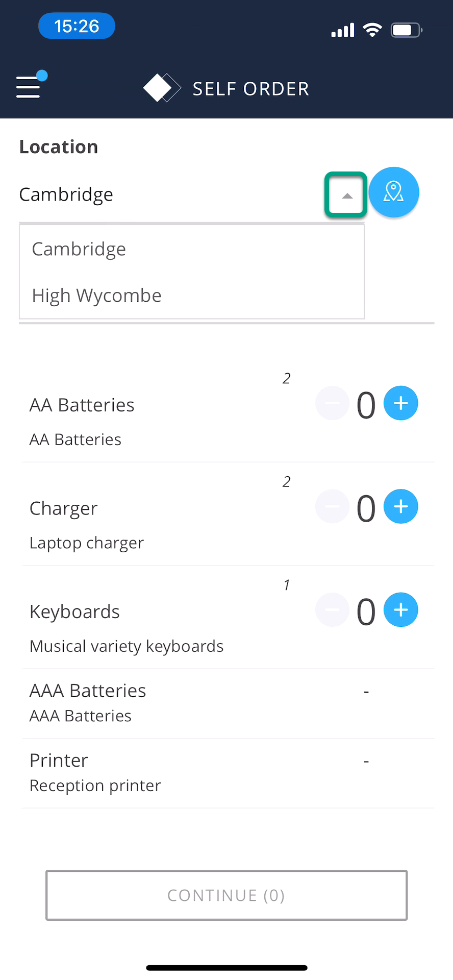The height and width of the screenshot is (980, 453).
Task: Add one Charger using plus button
Action: (x=400, y=506)
